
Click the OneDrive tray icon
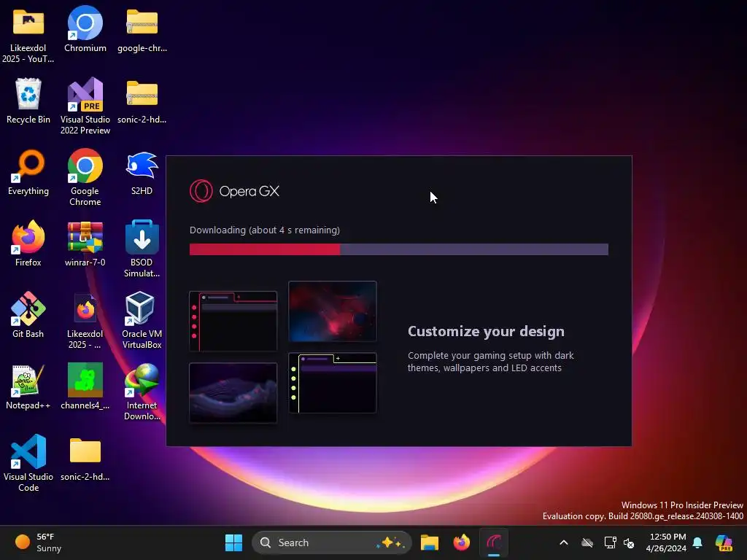tap(587, 542)
